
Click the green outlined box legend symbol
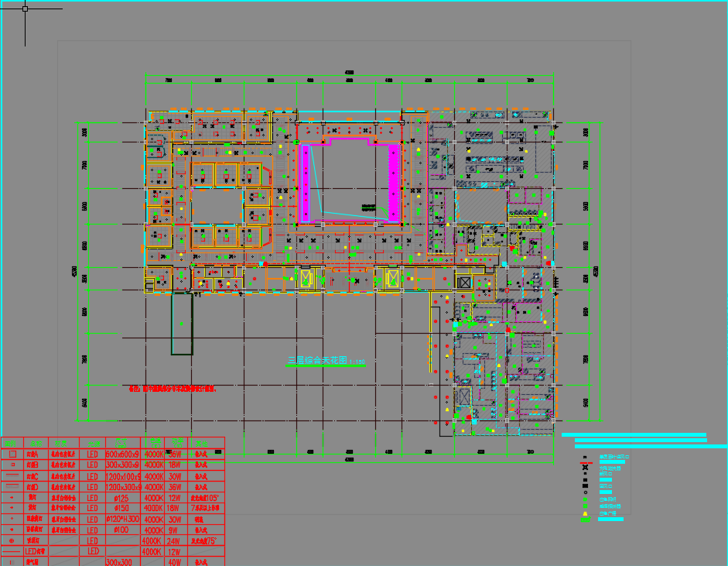(586, 520)
